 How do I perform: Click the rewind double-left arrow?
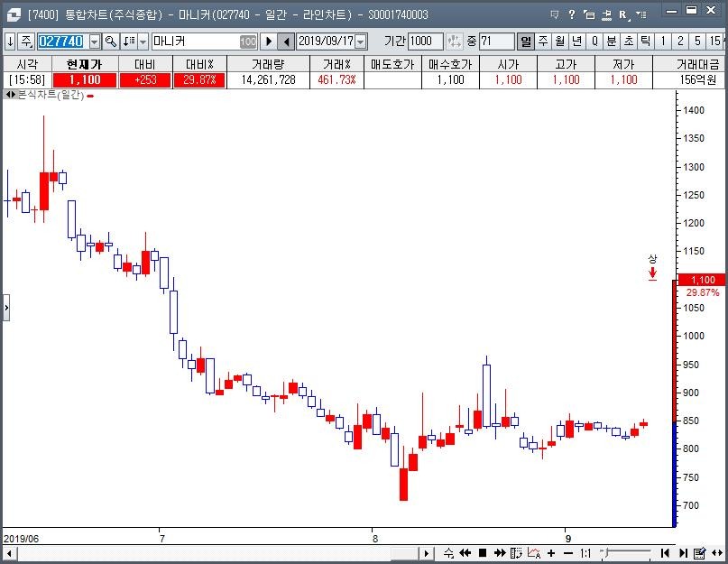coord(465,553)
